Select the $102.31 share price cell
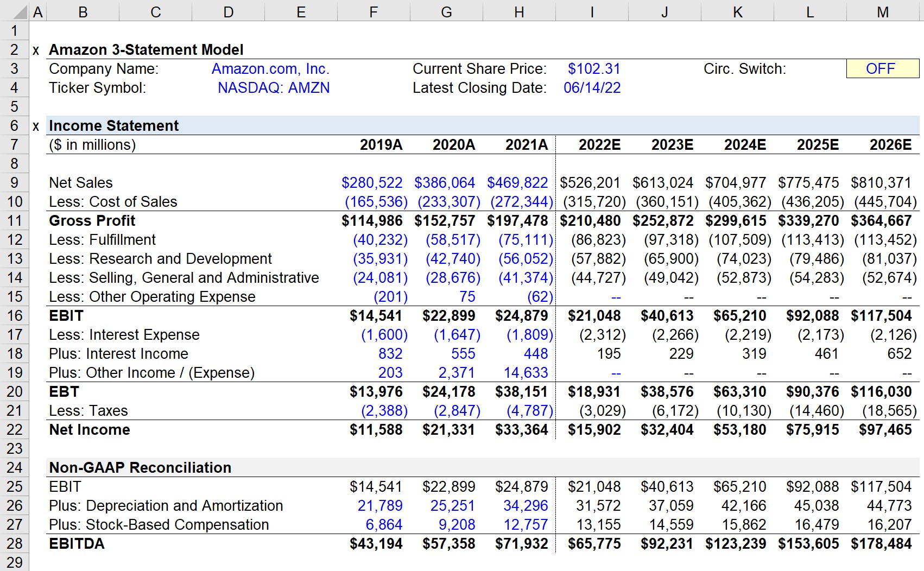924x571 pixels. pyautogui.click(x=594, y=69)
